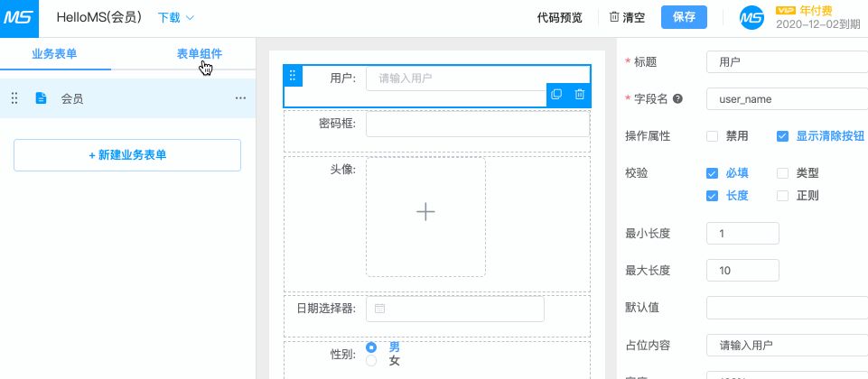The height and width of the screenshot is (379, 868).
Task: Click the 清空 trash icon in header
Action: pos(614,17)
